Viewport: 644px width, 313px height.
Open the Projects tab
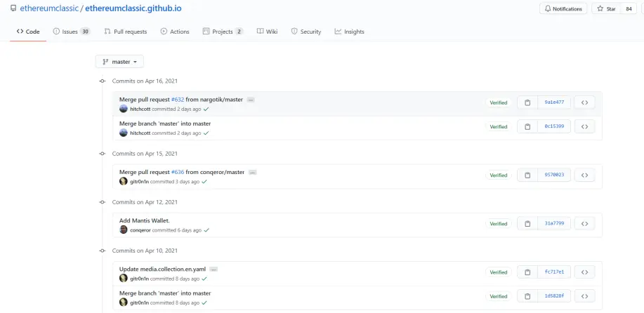click(223, 32)
